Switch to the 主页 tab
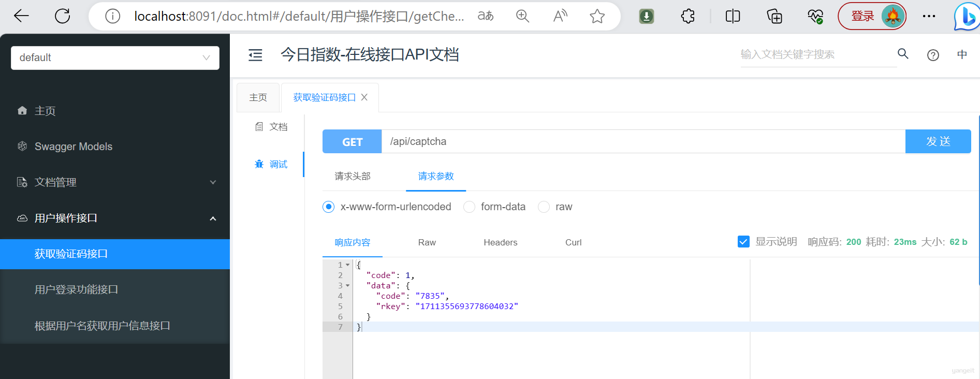This screenshot has width=980, height=379. click(x=258, y=97)
